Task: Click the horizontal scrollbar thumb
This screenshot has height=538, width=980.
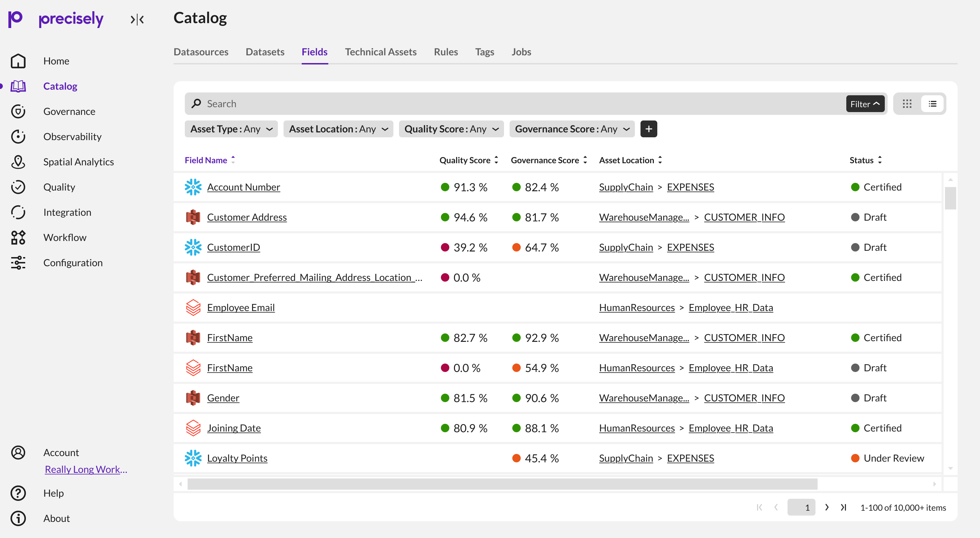Action: coord(502,484)
